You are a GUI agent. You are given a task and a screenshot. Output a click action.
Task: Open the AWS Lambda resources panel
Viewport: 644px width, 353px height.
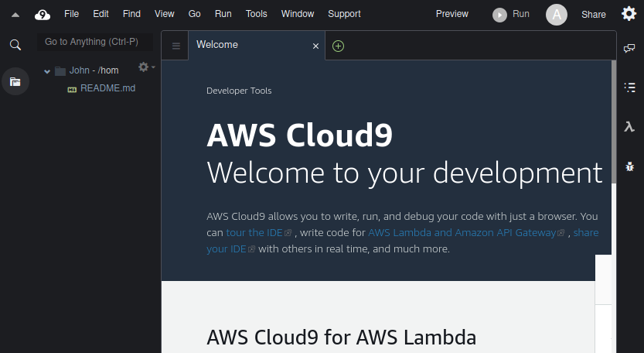pyautogui.click(x=630, y=127)
